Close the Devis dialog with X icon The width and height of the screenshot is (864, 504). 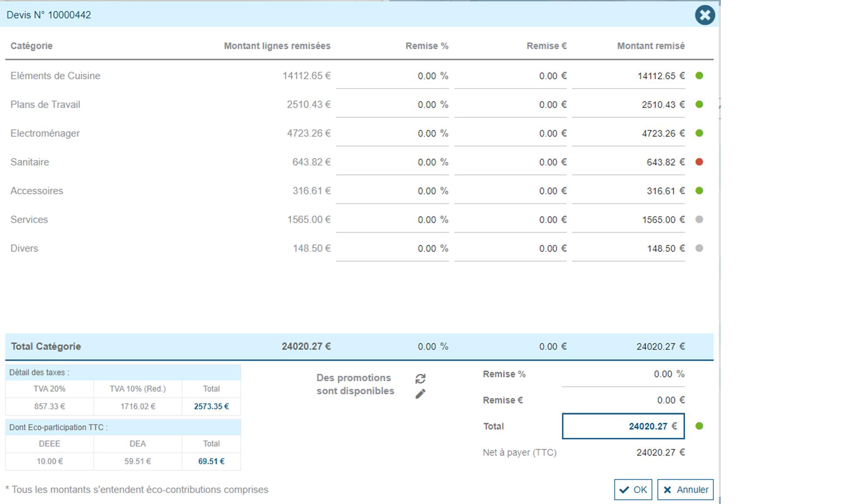pyautogui.click(x=705, y=15)
